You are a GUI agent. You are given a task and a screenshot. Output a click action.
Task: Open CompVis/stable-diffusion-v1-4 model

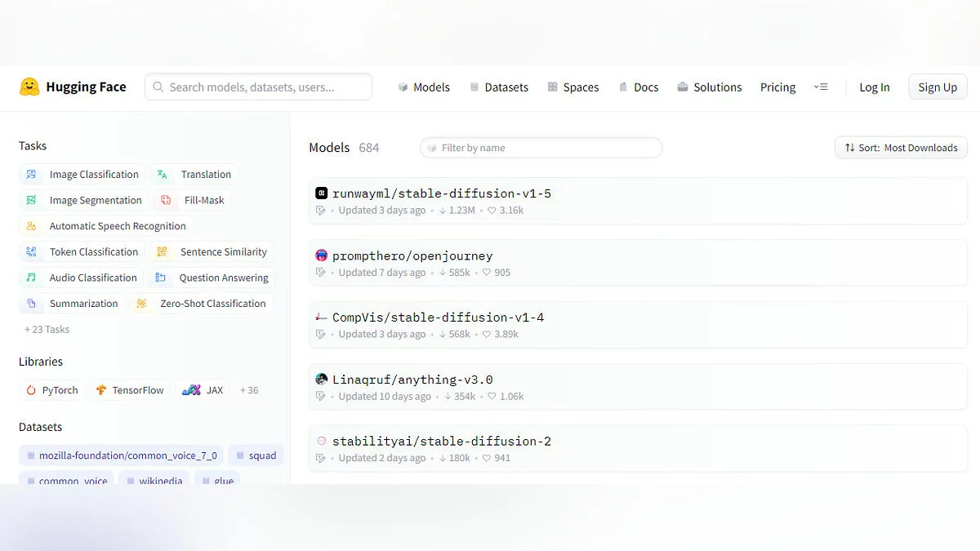638,325
